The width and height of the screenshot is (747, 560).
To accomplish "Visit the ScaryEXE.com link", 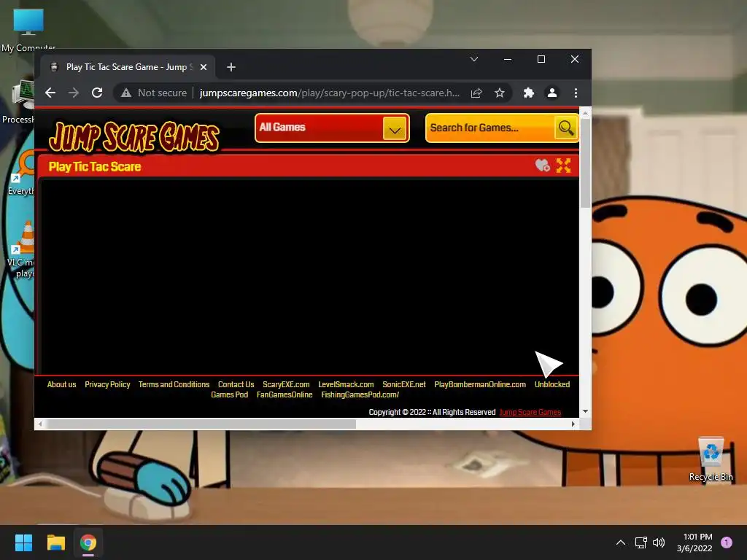I will coord(286,384).
